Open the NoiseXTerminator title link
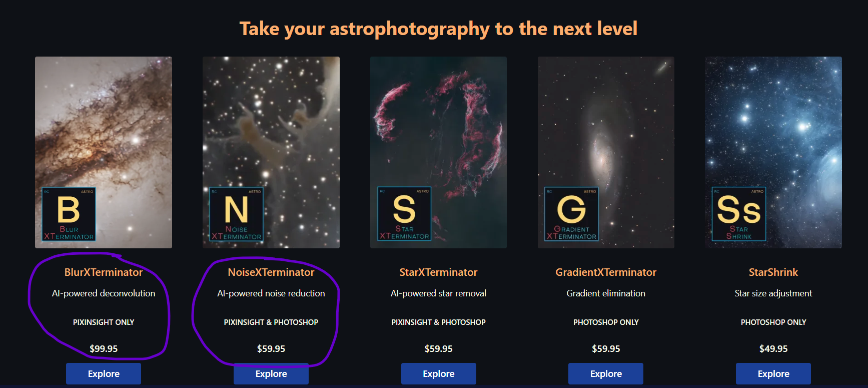This screenshot has height=388, width=868. pyautogui.click(x=271, y=272)
